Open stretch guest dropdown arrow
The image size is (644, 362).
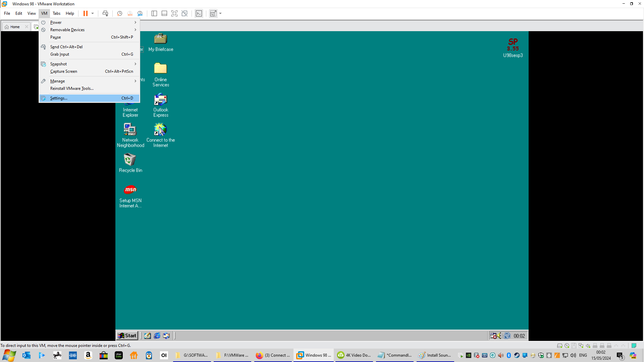click(x=220, y=13)
